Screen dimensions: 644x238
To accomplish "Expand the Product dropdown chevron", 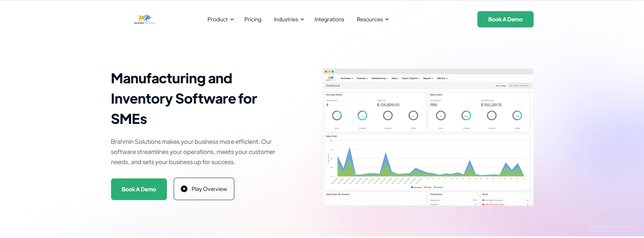I will point(232,20).
